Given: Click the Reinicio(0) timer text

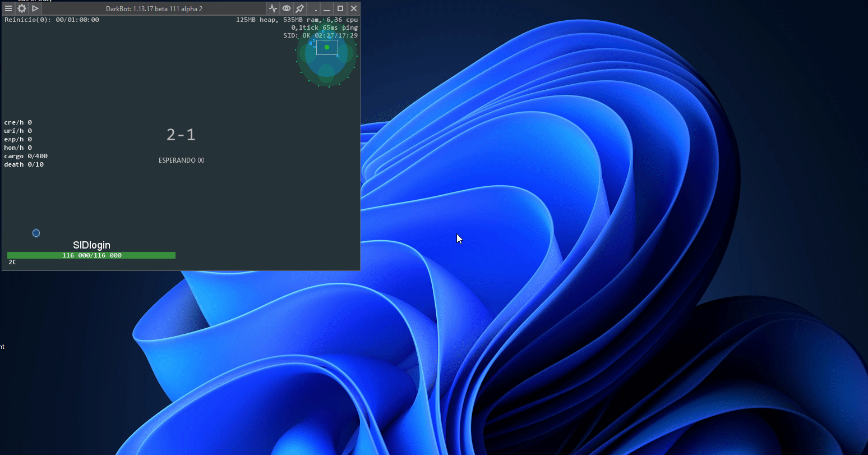Looking at the screenshot, I should click(x=52, y=20).
